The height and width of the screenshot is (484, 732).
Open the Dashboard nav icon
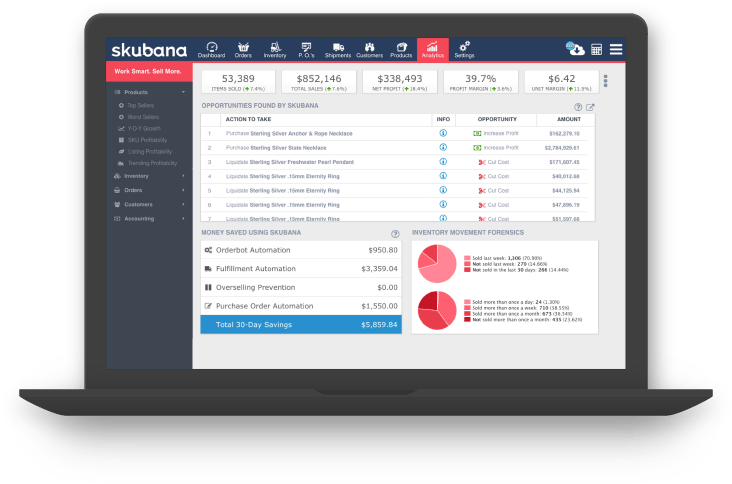(211, 49)
